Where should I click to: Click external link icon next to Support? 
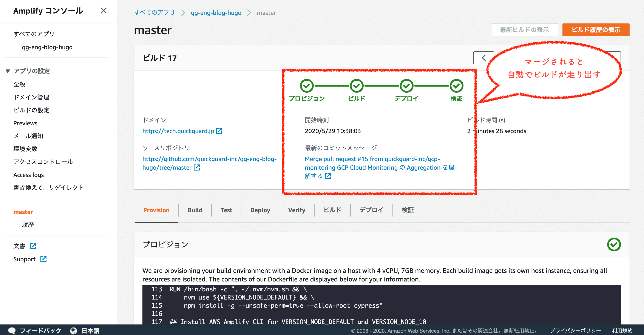(x=43, y=259)
